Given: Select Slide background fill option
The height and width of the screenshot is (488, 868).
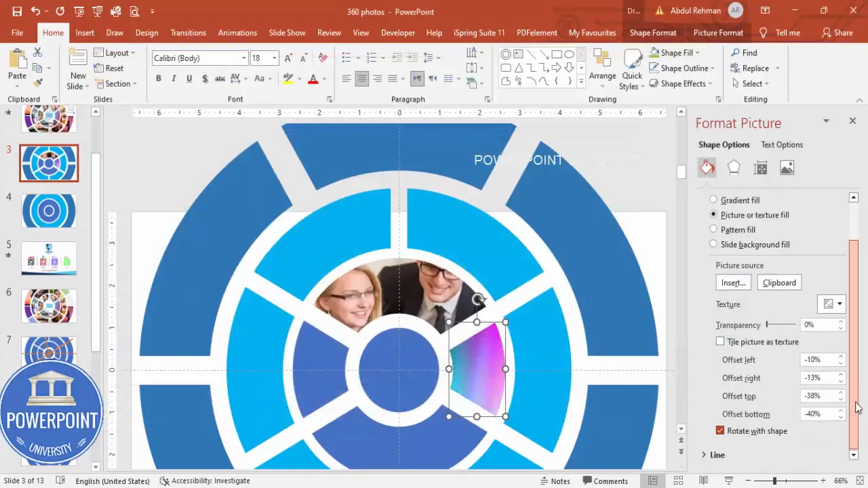Looking at the screenshot, I should coord(713,244).
